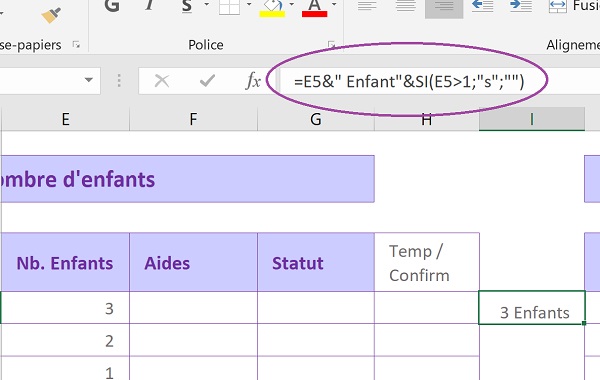Select the cell containing '3 Enfants'
This screenshot has height=380, width=600.
[x=532, y=308]
